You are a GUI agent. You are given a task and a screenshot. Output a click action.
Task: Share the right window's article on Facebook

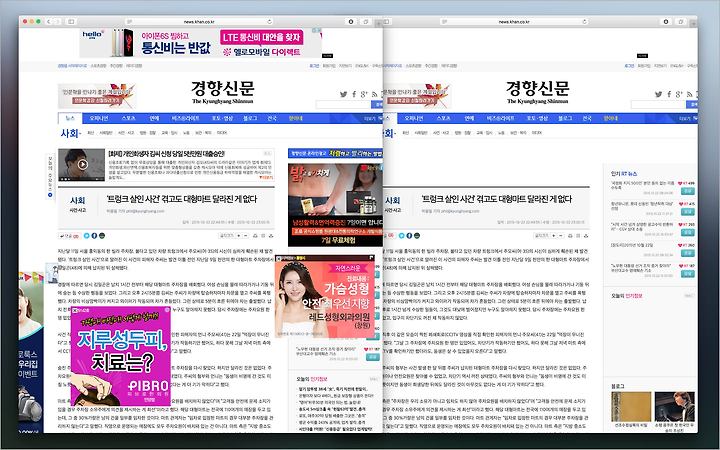click(x=409, y=236)
